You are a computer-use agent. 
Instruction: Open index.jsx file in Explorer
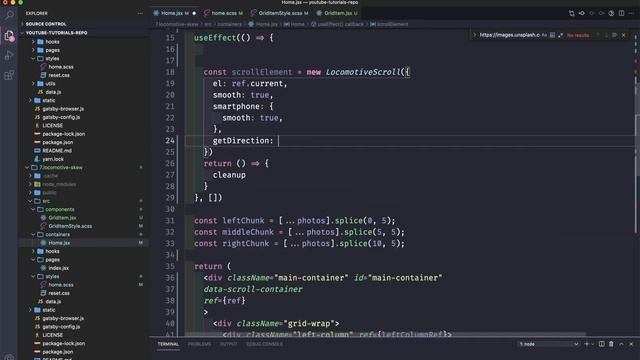click(58, 268)
